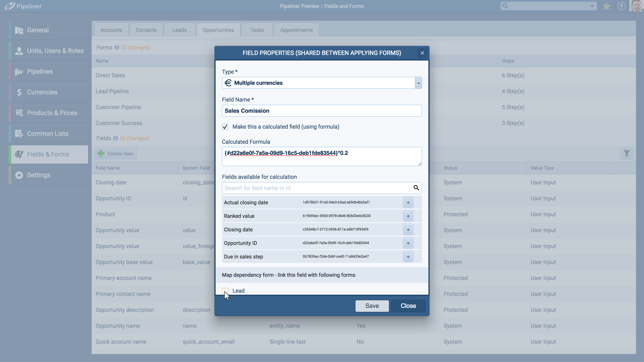Expand the Type dropdown arrow
The height and width of the screenshot is (362, 644).
coord(418,83)
